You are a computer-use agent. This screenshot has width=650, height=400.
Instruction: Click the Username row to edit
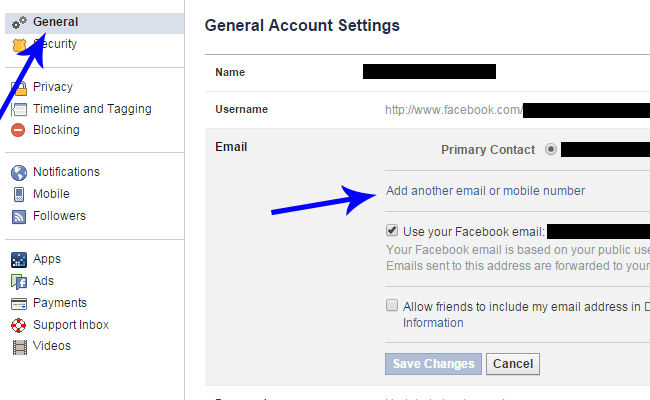(427, 110)
